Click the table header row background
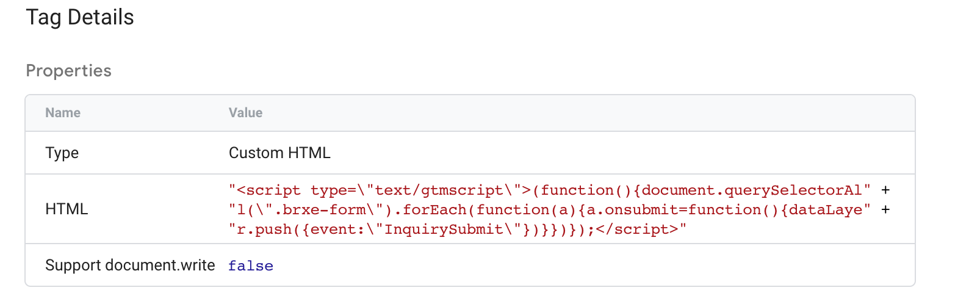Screen dimensions: 980x304 coord(470,113)
